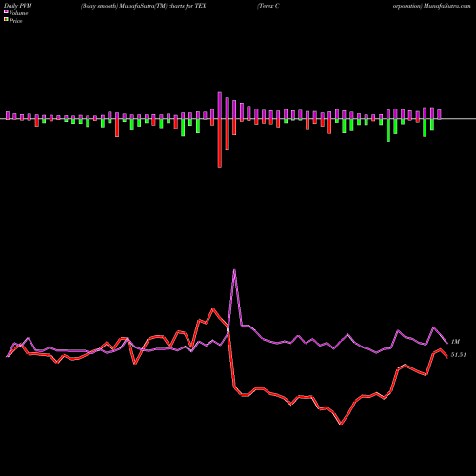Click the 'Volume' legend label

pos(18,13)
